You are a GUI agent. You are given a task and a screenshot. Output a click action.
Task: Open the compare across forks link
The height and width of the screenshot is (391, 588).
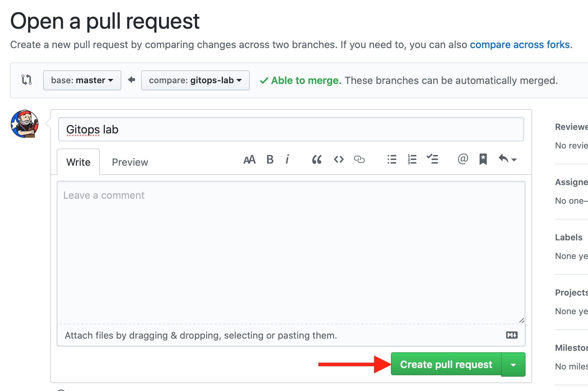pyautogui.click(x=520, y=44)
